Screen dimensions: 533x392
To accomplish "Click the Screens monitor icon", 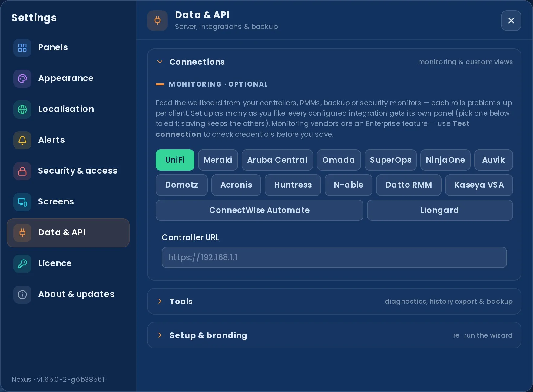I will [22, 202].
